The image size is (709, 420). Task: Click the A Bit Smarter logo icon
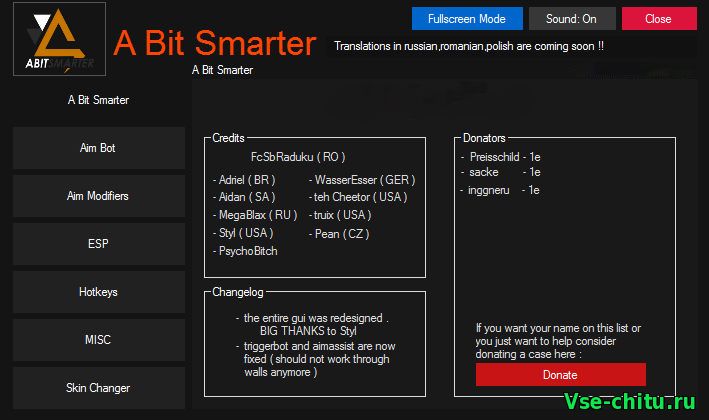point(59,39)
